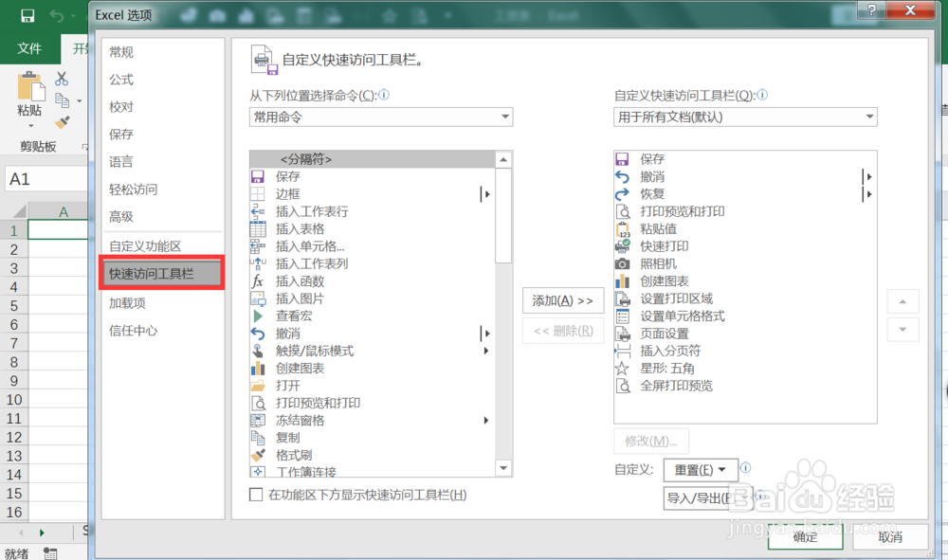The image size is (948, 560).
Task: Click command list scrollbar down arrow
Action: [x=503, y=468]
